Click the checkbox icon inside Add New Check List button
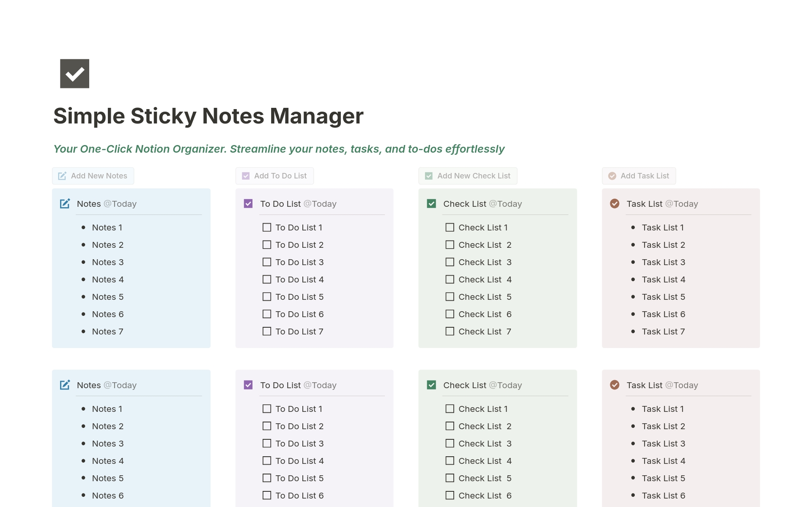Screen dimensions: 812x507 click(x=428, y=175)
